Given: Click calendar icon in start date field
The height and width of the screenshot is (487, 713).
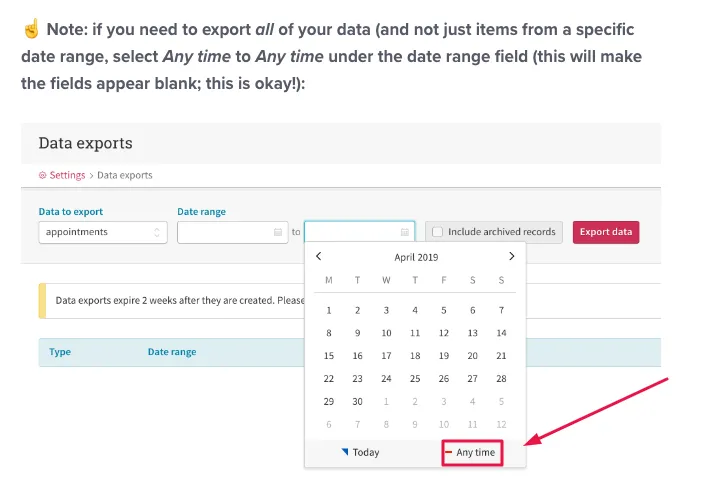Looking at the screenshot, I should pyautogui.click(x=278, y=232).
